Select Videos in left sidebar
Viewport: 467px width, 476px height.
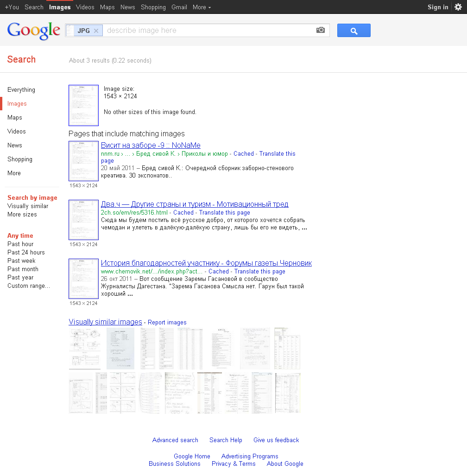coord(16,131)
